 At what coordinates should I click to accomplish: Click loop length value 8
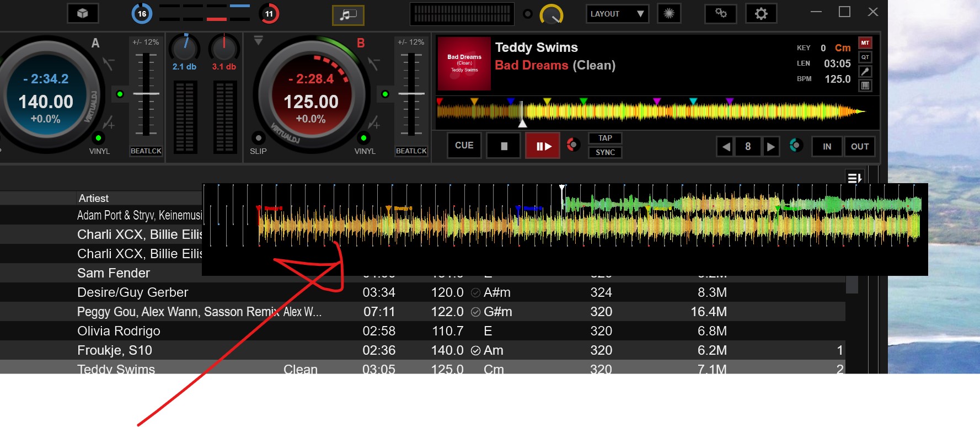click(748, 147)
